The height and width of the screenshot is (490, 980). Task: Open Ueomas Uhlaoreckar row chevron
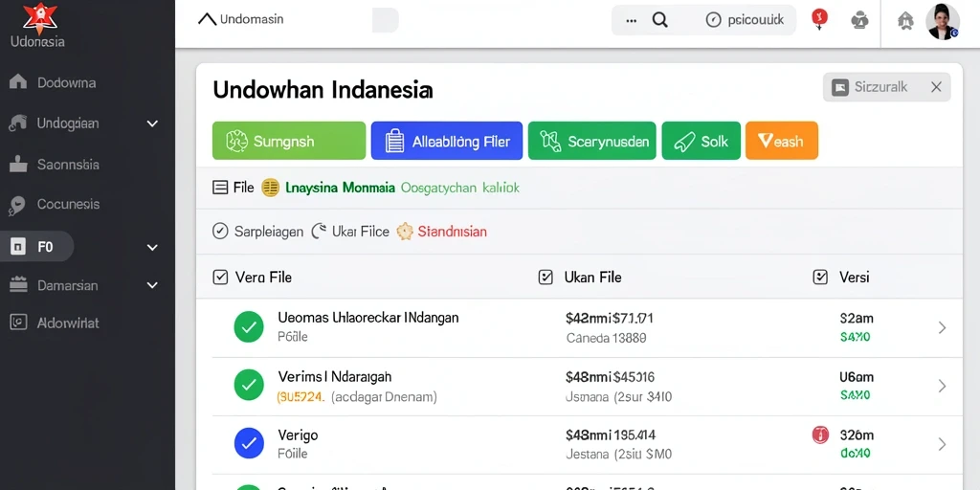tap(942, 327)
